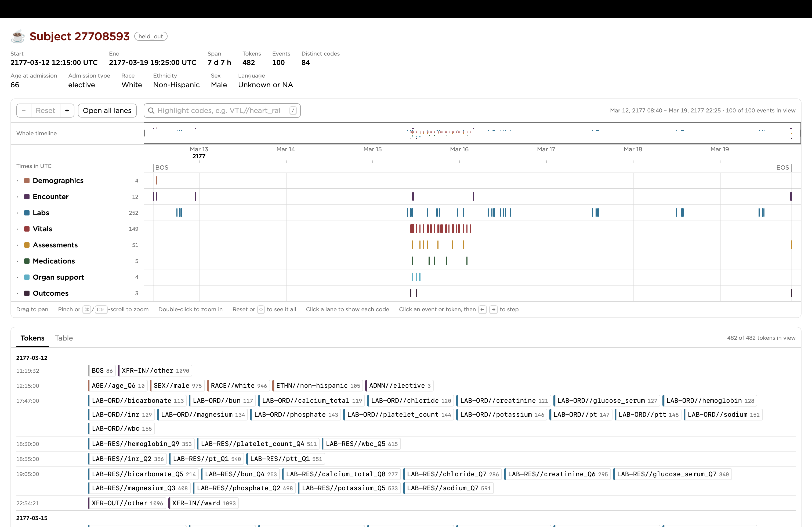Click the BOS timeline marker
The height and width of the screenshot is (527, 812).
tap(162, 167)
